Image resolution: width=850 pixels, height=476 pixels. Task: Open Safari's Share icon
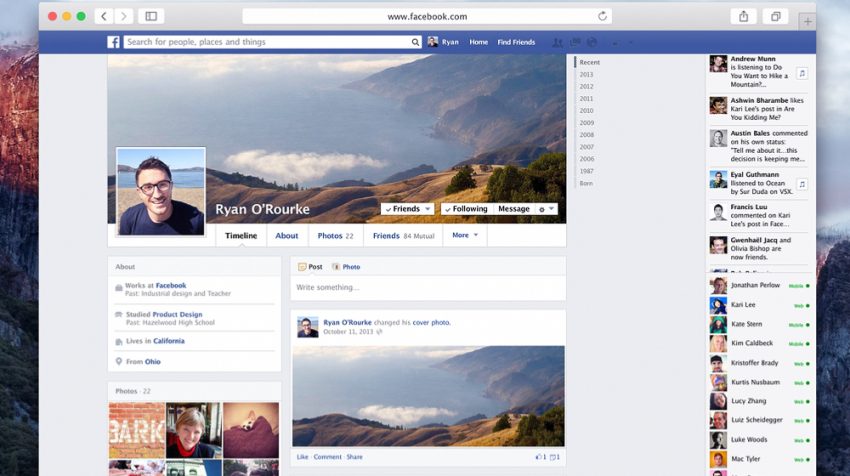tap(743, 16)
